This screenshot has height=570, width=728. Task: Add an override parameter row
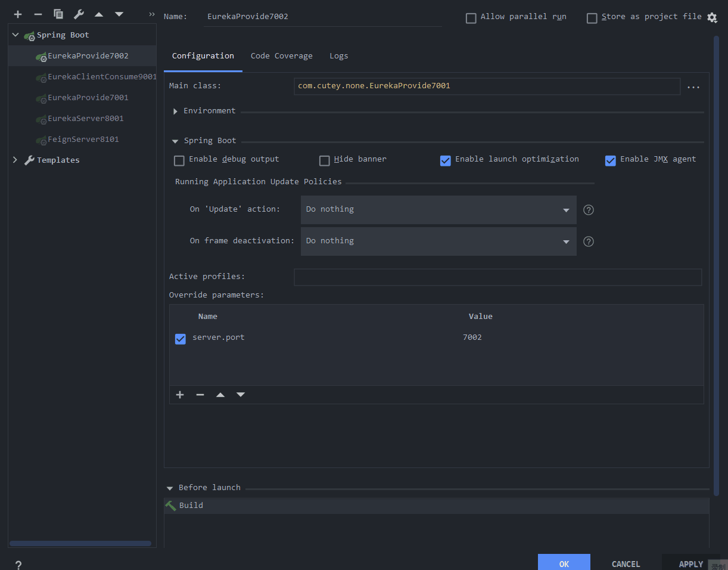tap(180, 395)
